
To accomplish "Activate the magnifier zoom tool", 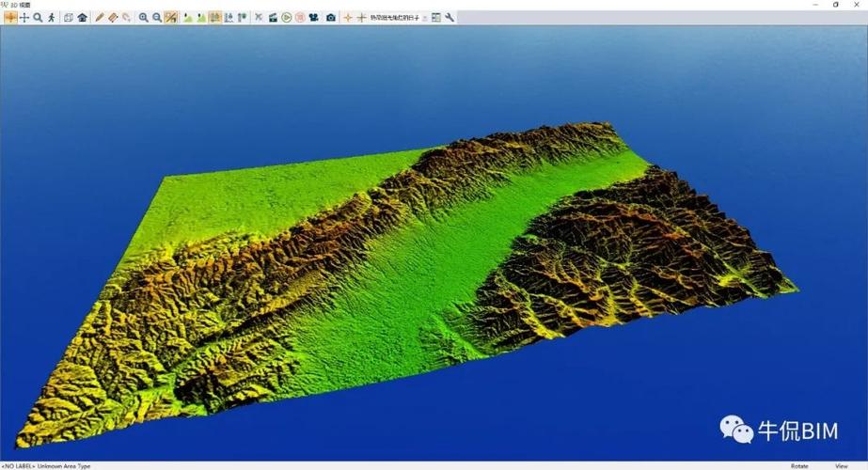I will [38, 18].
